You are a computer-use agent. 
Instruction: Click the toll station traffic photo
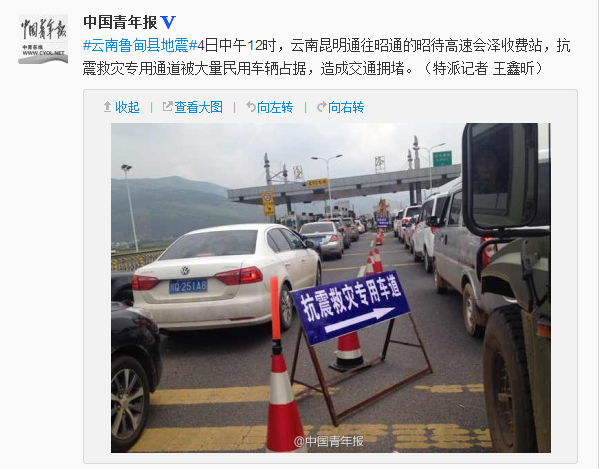pos(331,288)
